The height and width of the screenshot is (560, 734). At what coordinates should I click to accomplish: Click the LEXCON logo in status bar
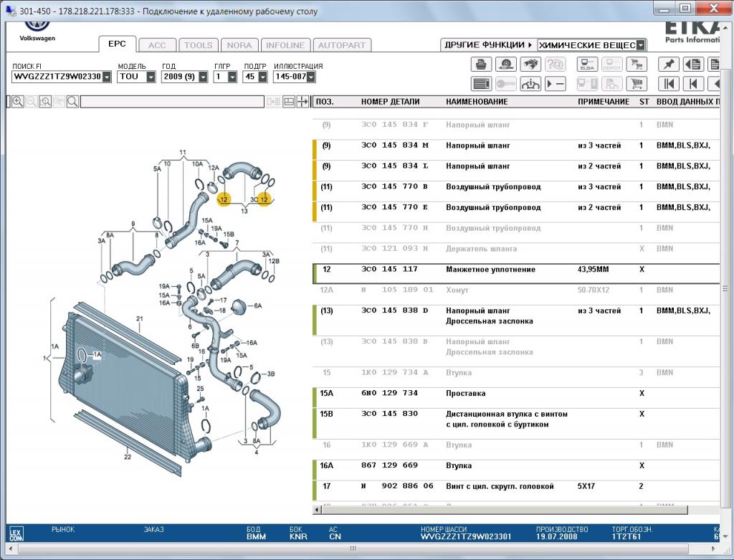(16, 533)
